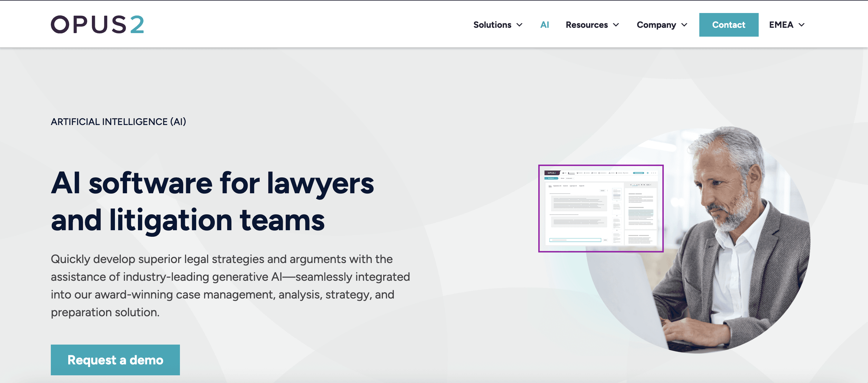Expand the Company chevron arrow
Screen dimensions: 868x383
coord(684,25)
